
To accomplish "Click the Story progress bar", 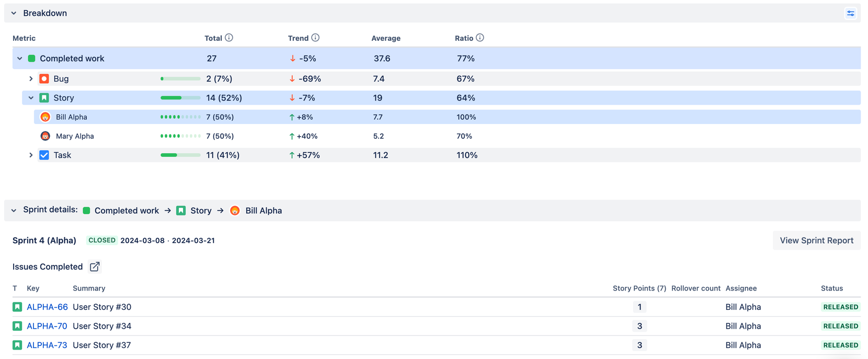I will (x=180, y=98).
